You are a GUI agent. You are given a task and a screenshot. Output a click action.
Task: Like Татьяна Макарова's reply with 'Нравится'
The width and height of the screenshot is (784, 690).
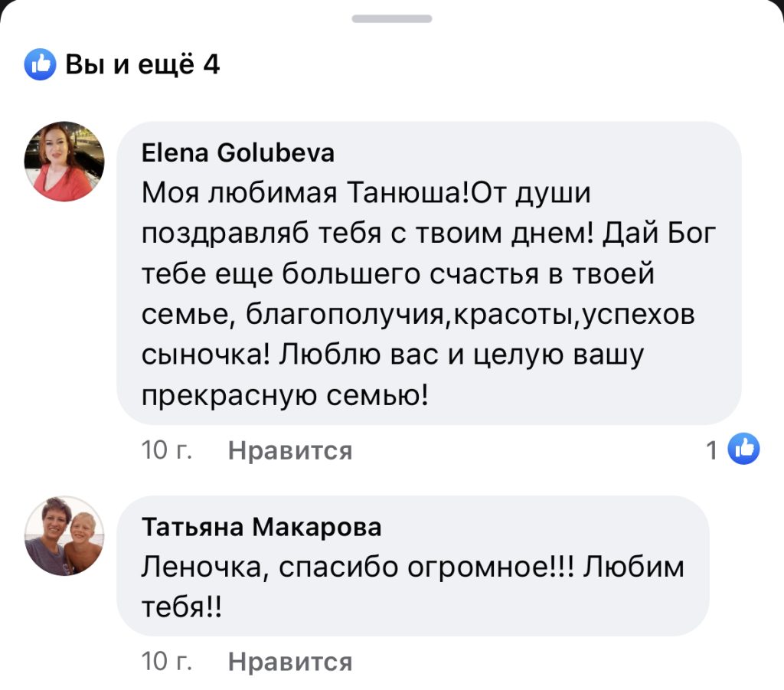[x=290, y=660]
